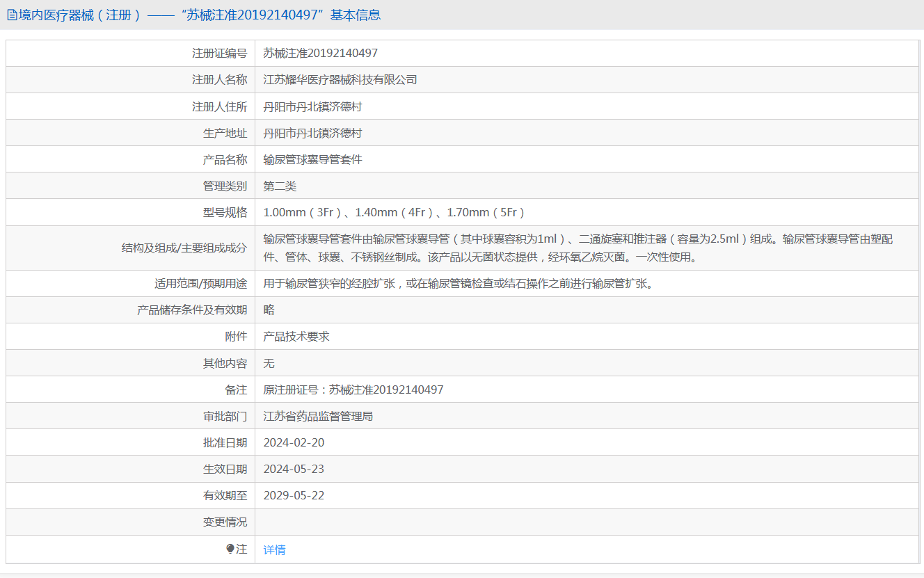Select the 略 value
This screenshot has width=924, height=578.
[x=269, y=310]
